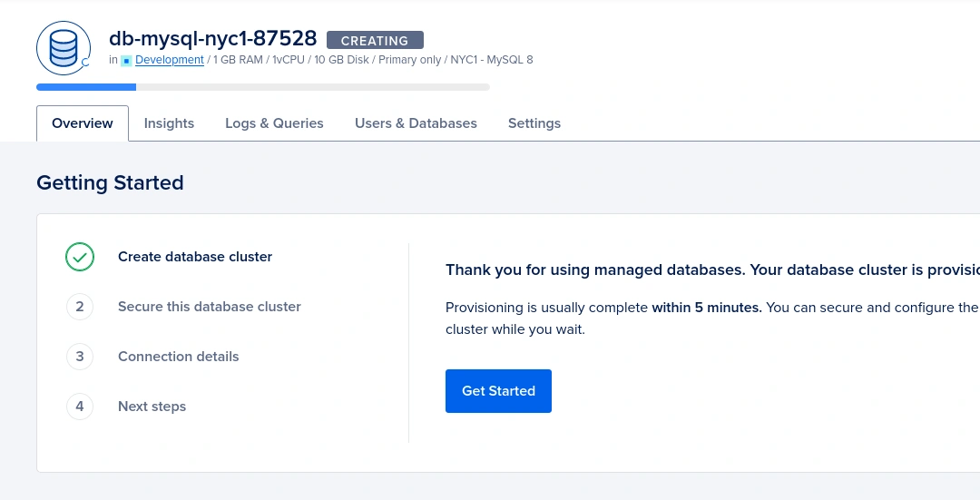
Task: Click the Development project icon
Action: [x=126, y=61]
